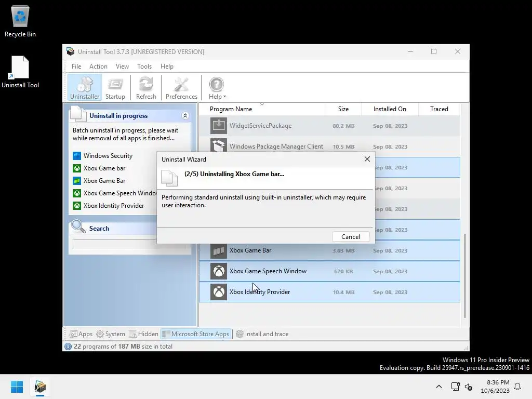532x399 pixels.
Task: Click the Xbox Game bar icon with the lowercase name in the side panel
Action: coord(77,168)
